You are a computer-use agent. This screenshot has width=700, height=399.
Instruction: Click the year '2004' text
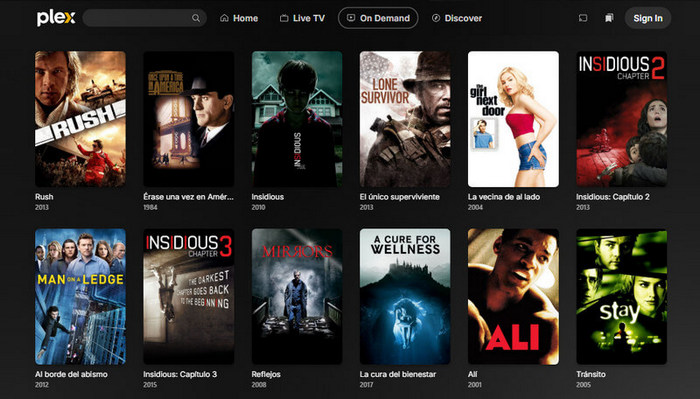point(475,208)
